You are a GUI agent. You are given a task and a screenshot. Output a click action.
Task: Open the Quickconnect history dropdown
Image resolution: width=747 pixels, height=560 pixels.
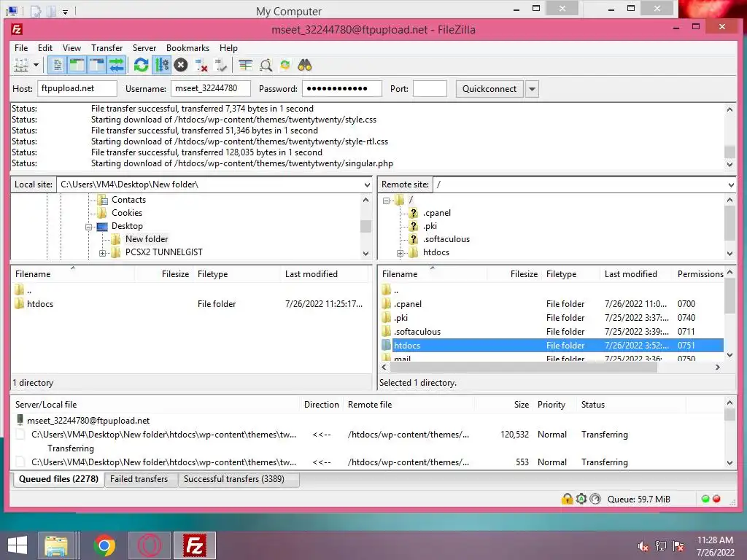click(x=532, y=89)
